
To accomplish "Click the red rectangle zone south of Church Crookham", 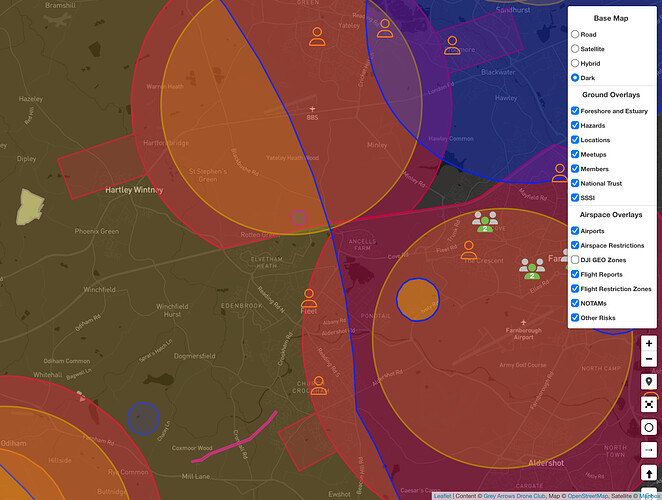I will coord(307,441).
